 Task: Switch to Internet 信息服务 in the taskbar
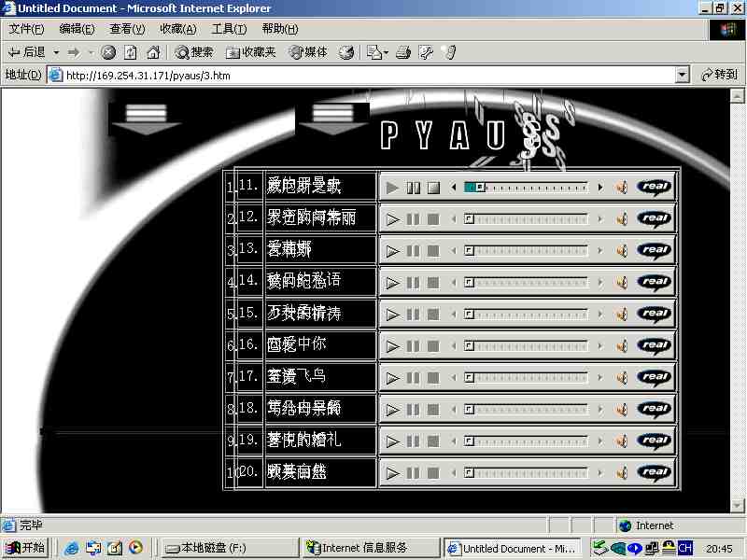click(x=371, y=548)
